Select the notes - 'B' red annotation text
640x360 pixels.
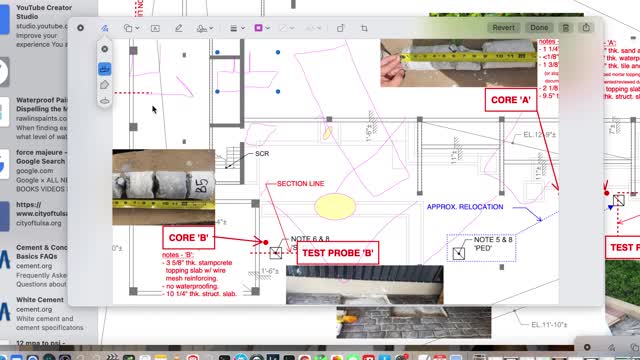click(x=199, y=274)
